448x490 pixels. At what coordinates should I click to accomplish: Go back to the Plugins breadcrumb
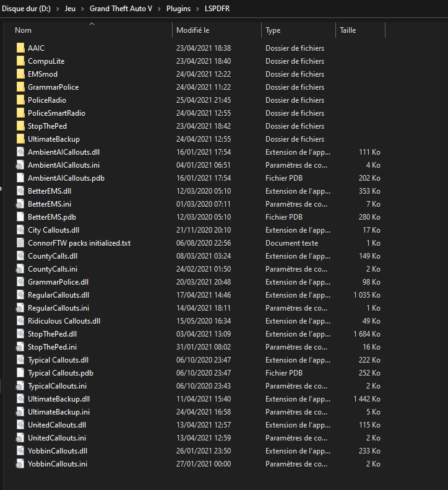click(178, 9)
